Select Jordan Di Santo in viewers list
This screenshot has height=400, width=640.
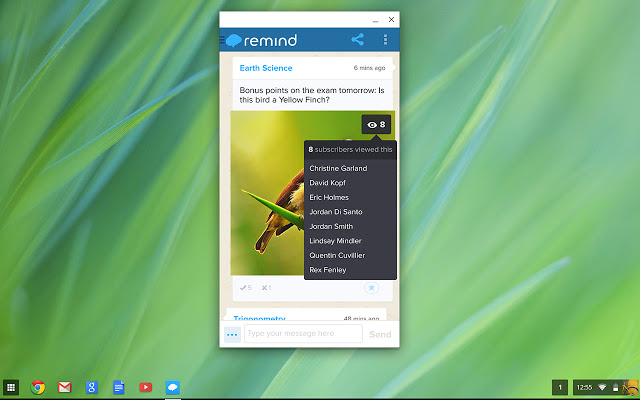(336, 212)
